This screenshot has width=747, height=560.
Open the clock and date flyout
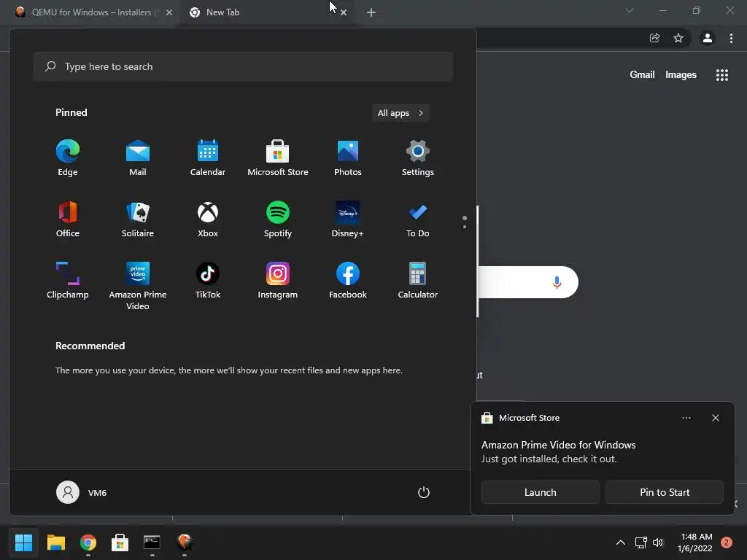tap(694, 542)
